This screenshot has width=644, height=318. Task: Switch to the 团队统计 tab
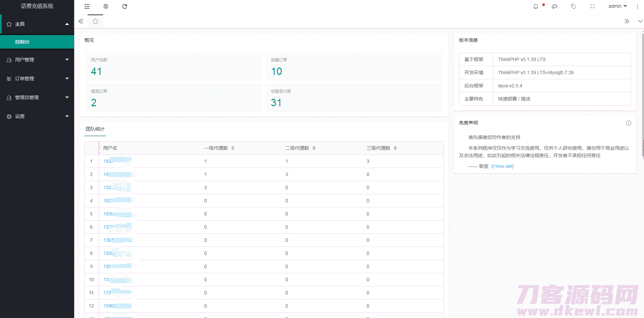tap(95, 129)
